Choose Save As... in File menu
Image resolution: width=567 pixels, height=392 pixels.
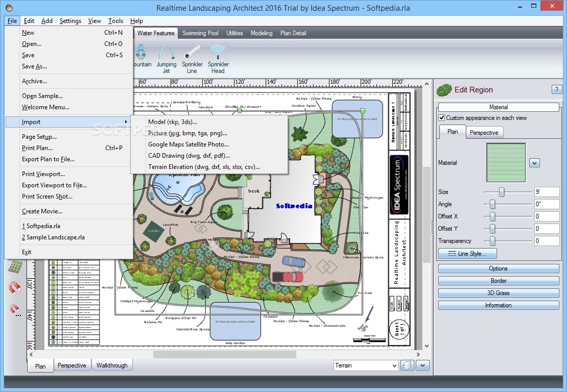pyautogui.click(x=69, y=66)
